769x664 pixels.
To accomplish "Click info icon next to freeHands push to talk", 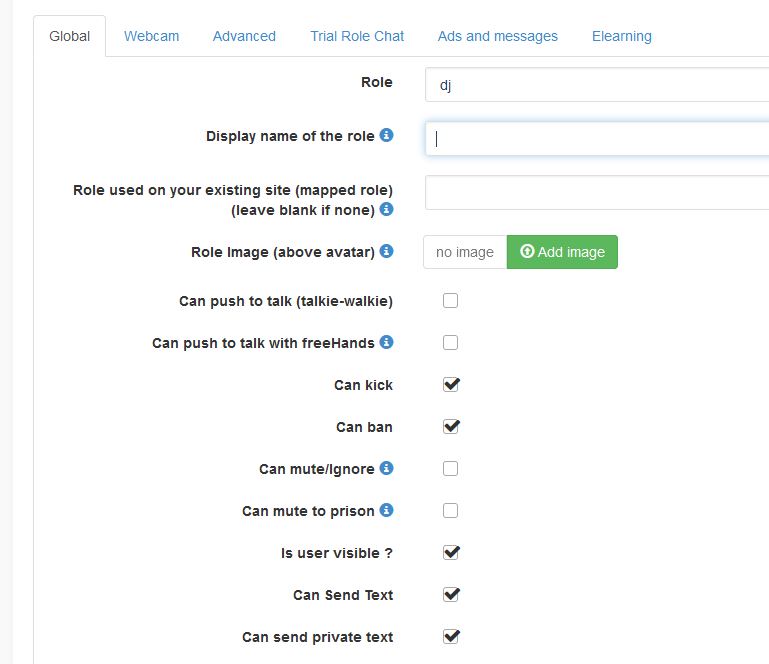I will 386,342.
